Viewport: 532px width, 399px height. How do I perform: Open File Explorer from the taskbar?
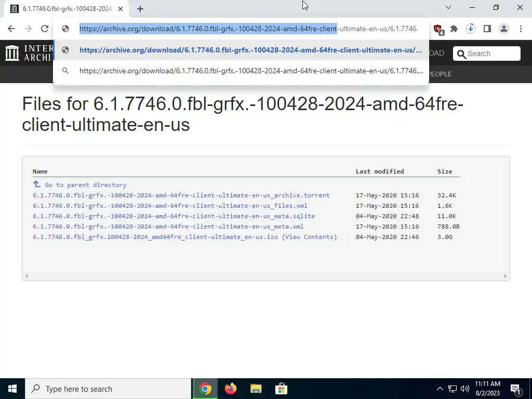pos(256,389)
